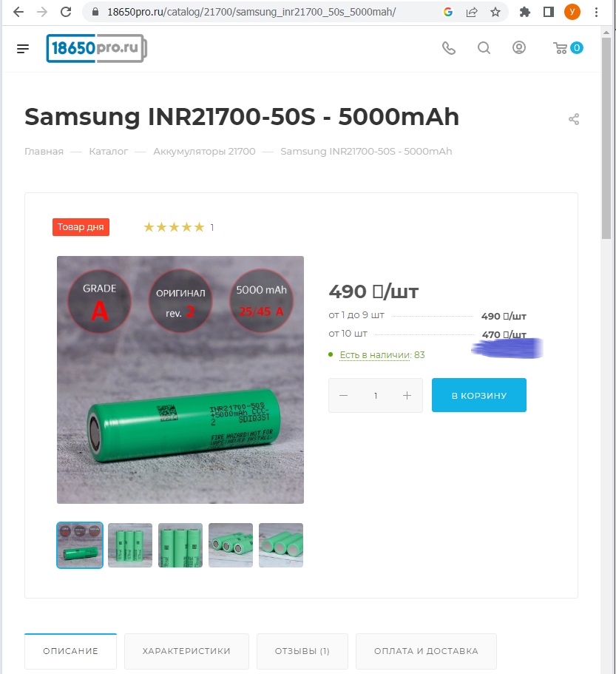This screenshot has height=674, width=616.
Task: Click the Есть в наличии link
Action: pos(375,355)
